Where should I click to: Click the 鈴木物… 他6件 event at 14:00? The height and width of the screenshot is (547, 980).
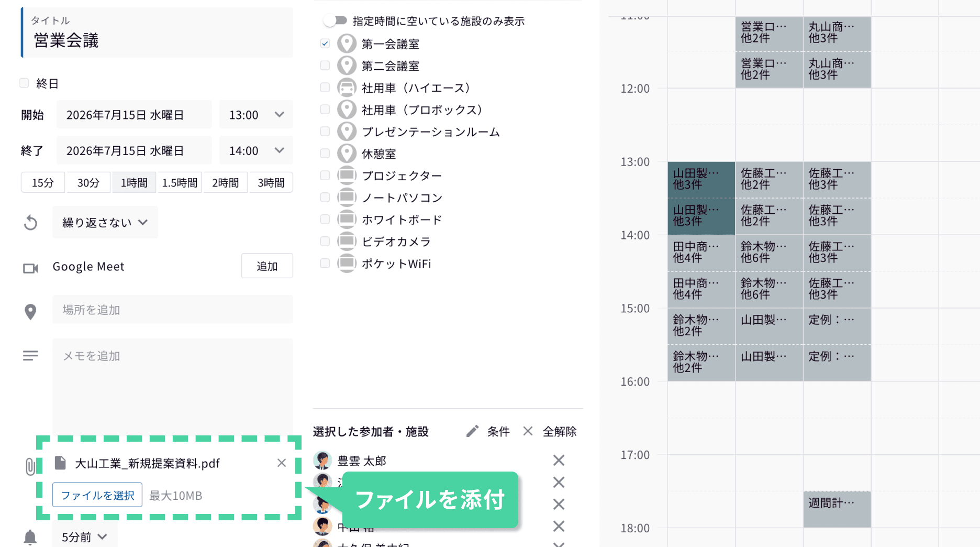tap(769, 253)
